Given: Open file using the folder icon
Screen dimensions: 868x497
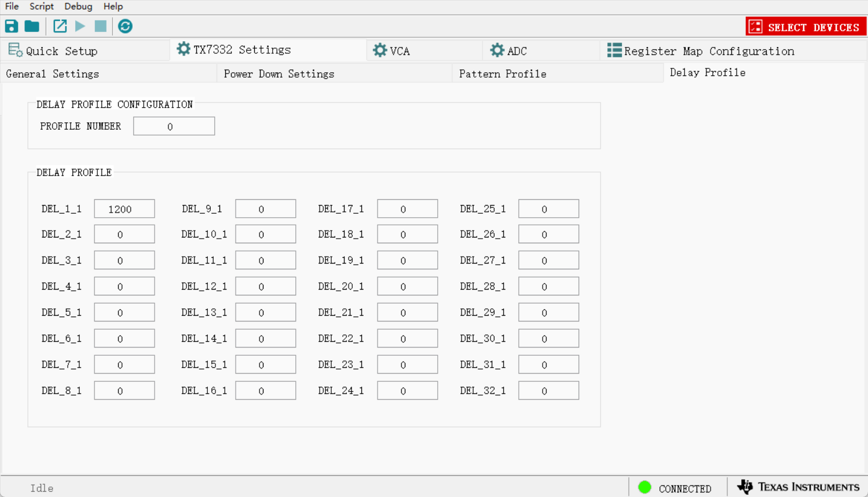Looking at the screenshot, I should [32, 27].
